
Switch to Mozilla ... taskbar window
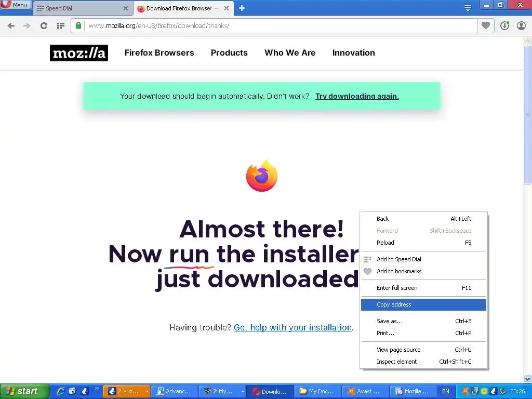(x=413, y=391)
